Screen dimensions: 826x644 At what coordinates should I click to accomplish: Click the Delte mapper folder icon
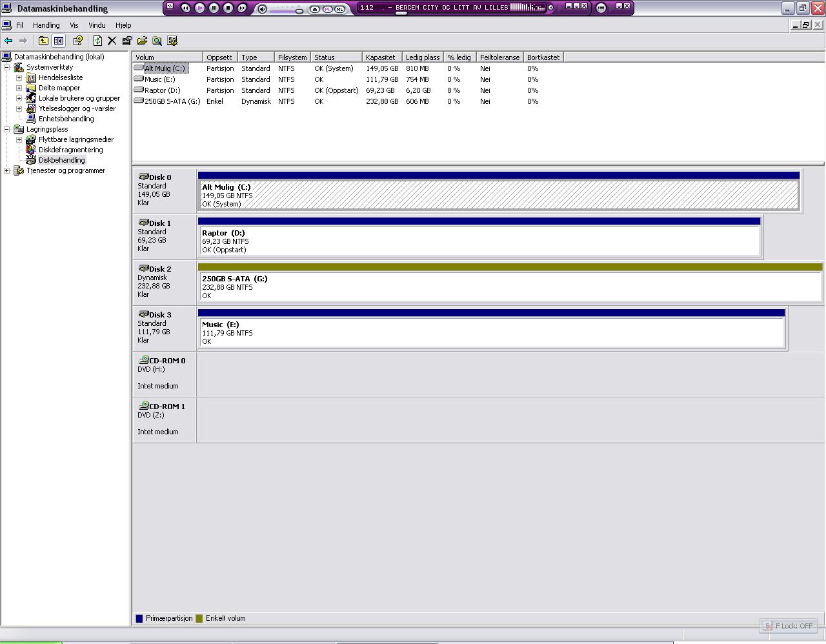[x=31, y=88]
